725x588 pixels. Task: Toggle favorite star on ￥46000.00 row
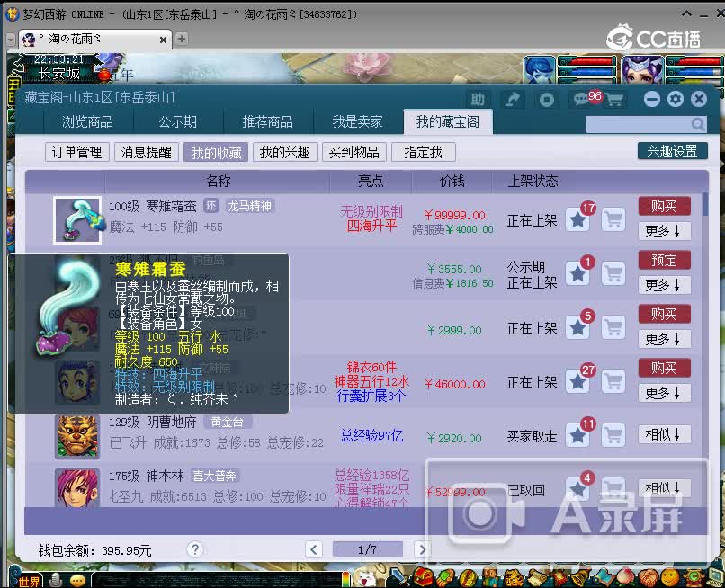pos(577,382)
